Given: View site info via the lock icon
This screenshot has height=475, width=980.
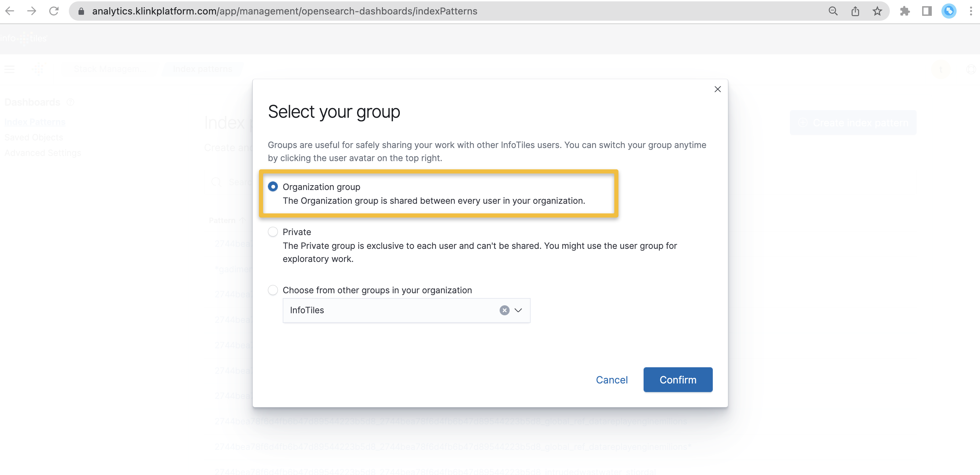Looking at the screenshot, I should coord(81,11).
